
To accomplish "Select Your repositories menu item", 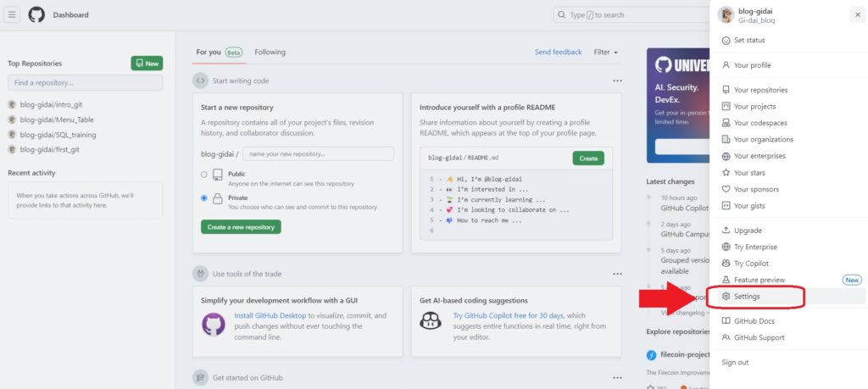I will [760, 90].
